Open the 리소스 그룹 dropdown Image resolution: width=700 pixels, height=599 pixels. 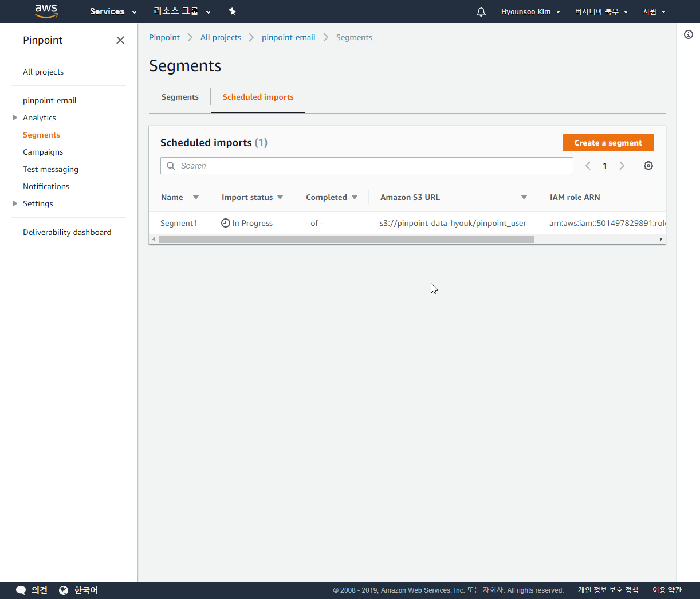(x=182, y=11)
